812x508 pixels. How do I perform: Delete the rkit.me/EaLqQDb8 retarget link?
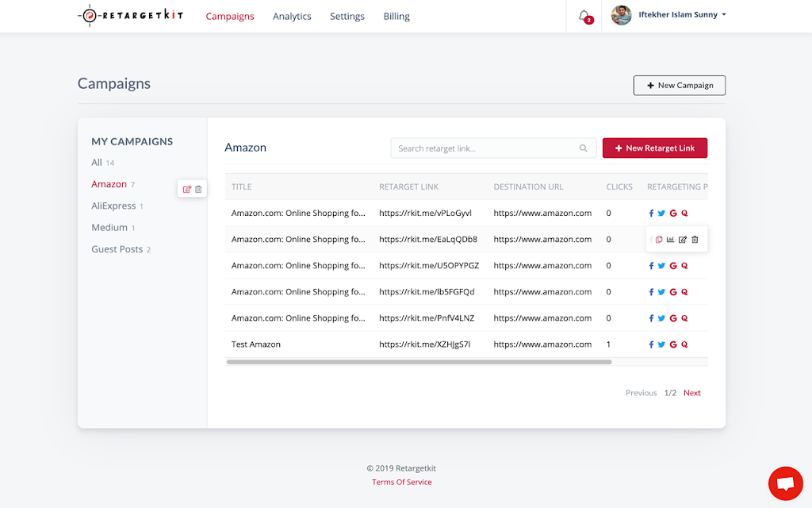pos(695,240)
